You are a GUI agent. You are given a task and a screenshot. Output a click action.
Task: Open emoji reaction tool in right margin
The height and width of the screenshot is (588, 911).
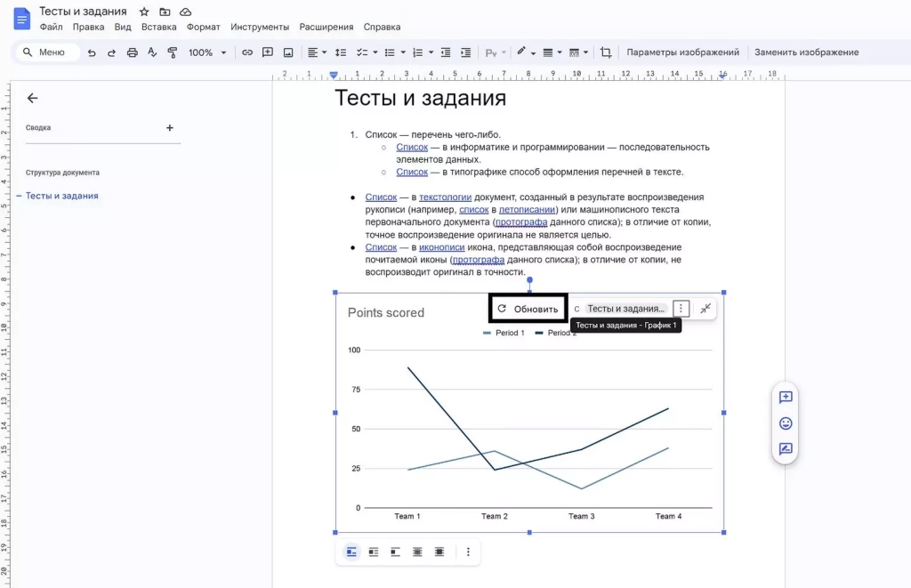[785, 424]
